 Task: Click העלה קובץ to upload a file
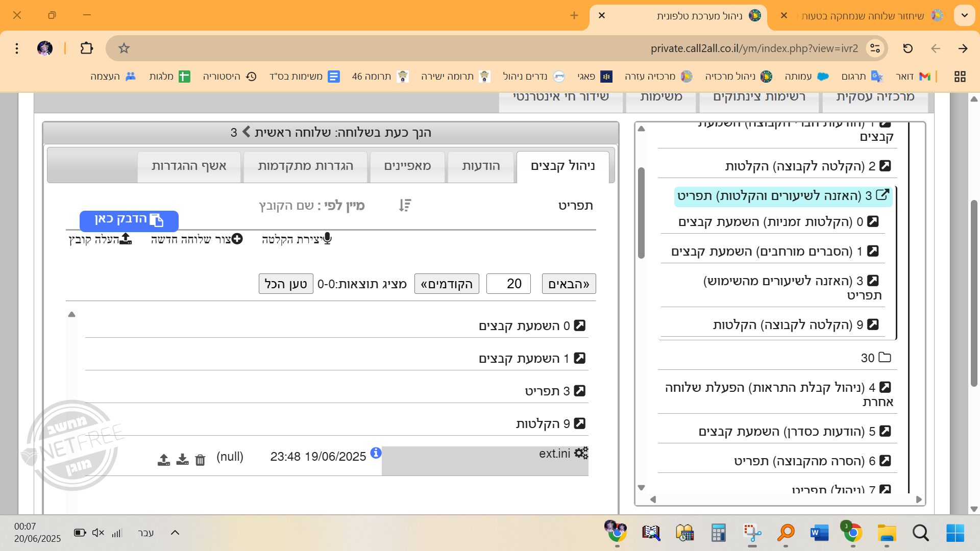(x=101, y=239)
